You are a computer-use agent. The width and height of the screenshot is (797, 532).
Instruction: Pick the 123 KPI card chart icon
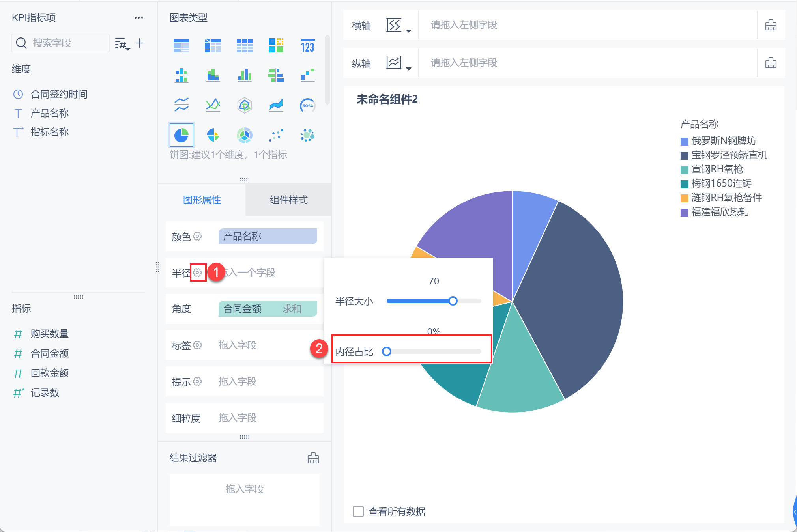pyautogui.click(x=307, y=46)
